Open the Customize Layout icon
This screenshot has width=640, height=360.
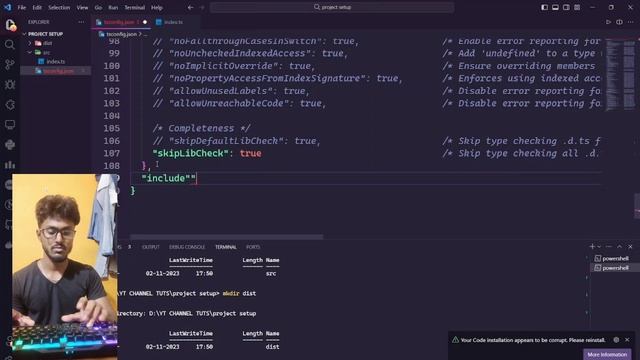[x=577, y=7]
